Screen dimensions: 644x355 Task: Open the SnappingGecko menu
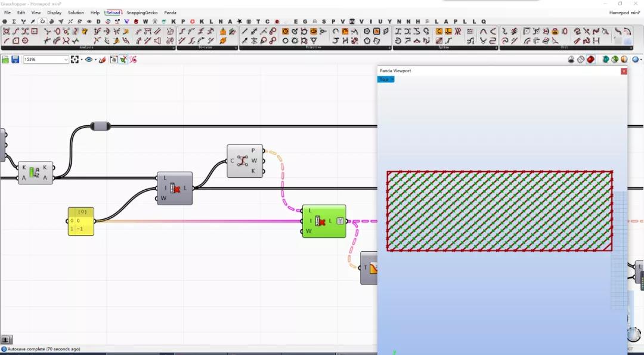[142, 13]
